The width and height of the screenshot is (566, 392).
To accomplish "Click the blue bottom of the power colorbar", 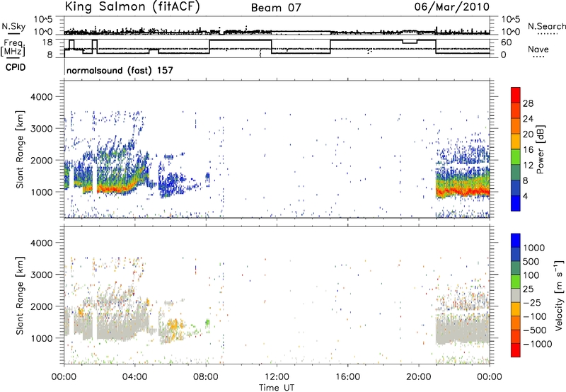I will [x=516, y=203].
